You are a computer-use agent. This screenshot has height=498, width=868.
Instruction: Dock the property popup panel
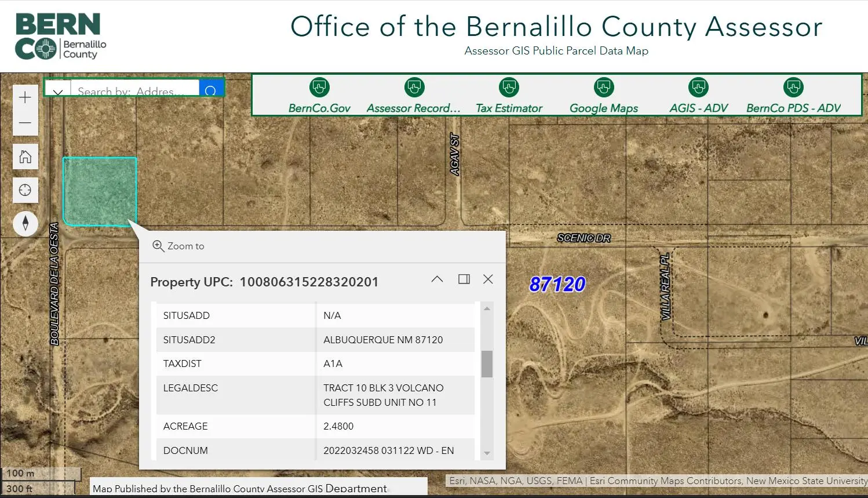464,279
